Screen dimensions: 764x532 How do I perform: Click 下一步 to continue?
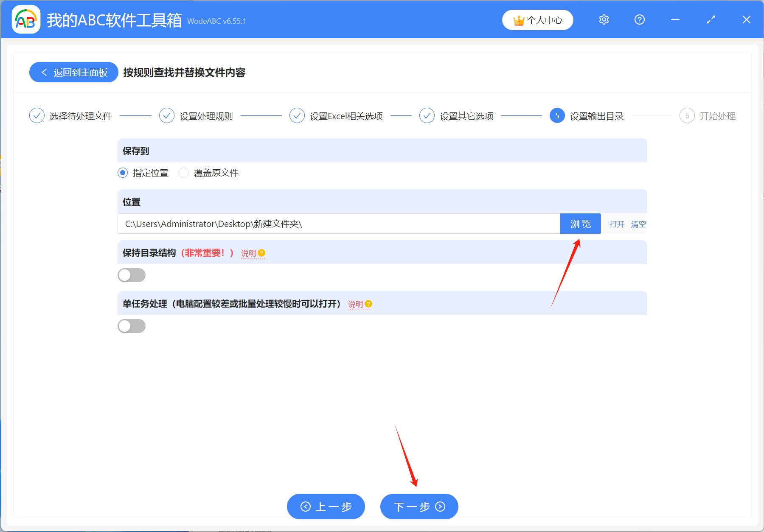click(419, 507)
